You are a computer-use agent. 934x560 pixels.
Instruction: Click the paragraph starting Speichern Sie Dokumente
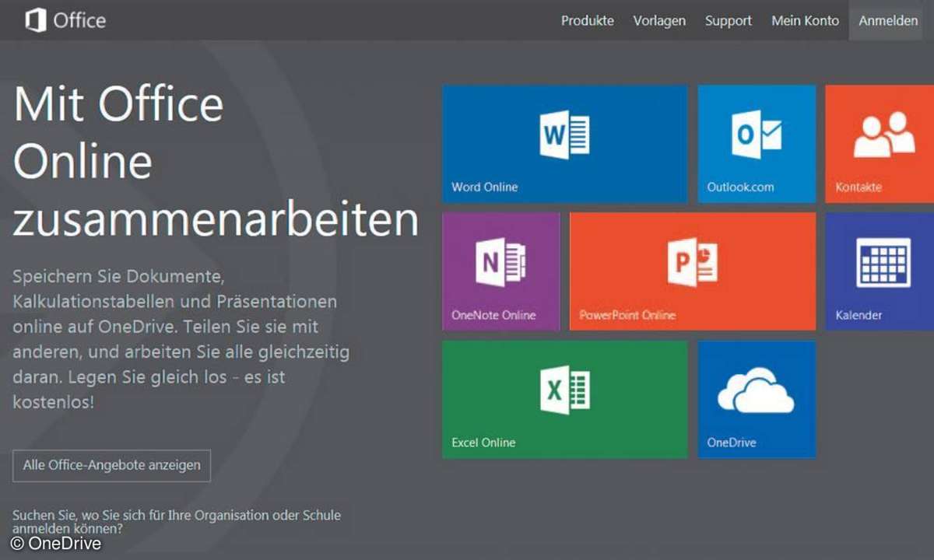(181, 339)
